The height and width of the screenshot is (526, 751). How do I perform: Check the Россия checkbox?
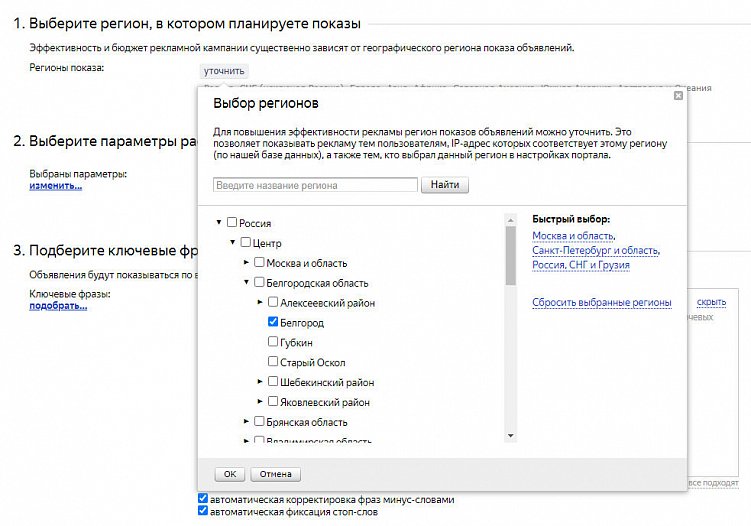click(x=233, y=223)
